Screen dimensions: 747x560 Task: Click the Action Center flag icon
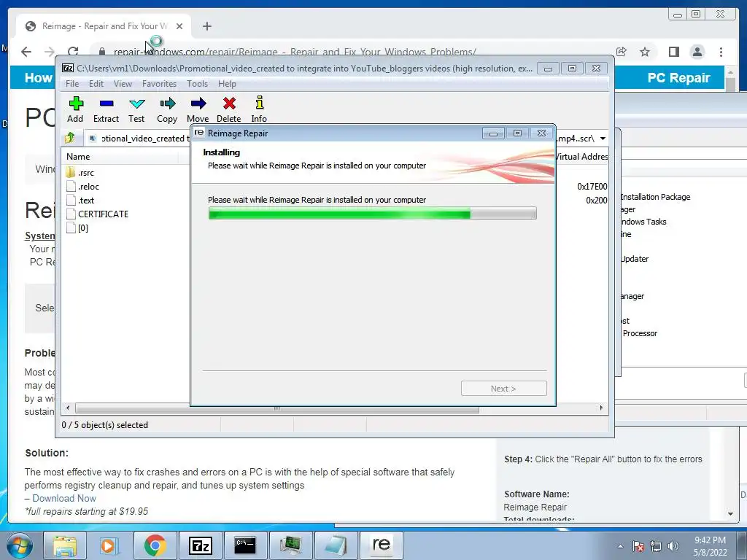point(638,546)
